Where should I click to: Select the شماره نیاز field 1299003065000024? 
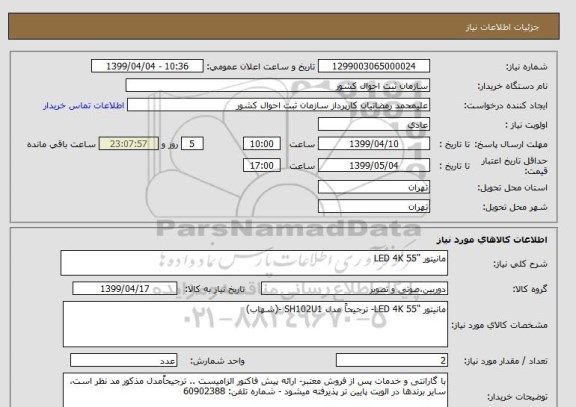click(x=374, y=66)
